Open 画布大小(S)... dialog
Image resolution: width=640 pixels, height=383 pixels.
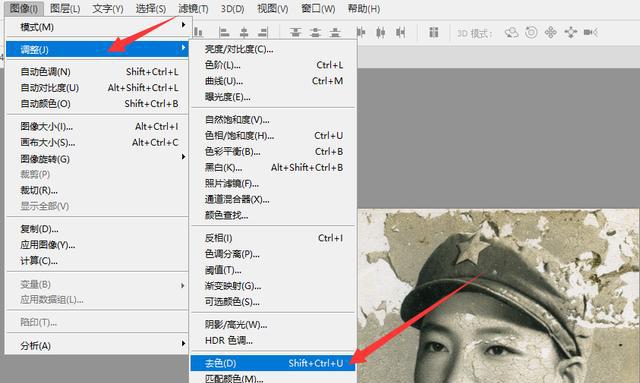97,143
